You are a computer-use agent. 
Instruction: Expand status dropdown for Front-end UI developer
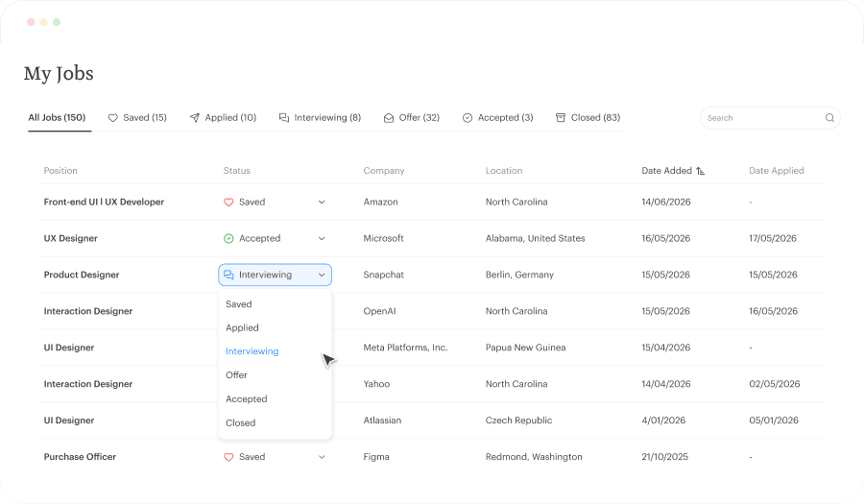[x=322, y=203]
